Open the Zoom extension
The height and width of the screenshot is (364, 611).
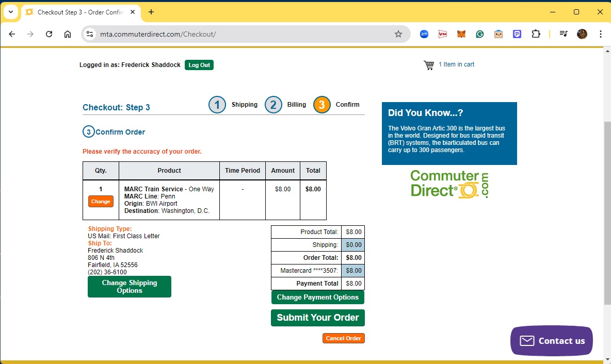click(x=424, y=34)
